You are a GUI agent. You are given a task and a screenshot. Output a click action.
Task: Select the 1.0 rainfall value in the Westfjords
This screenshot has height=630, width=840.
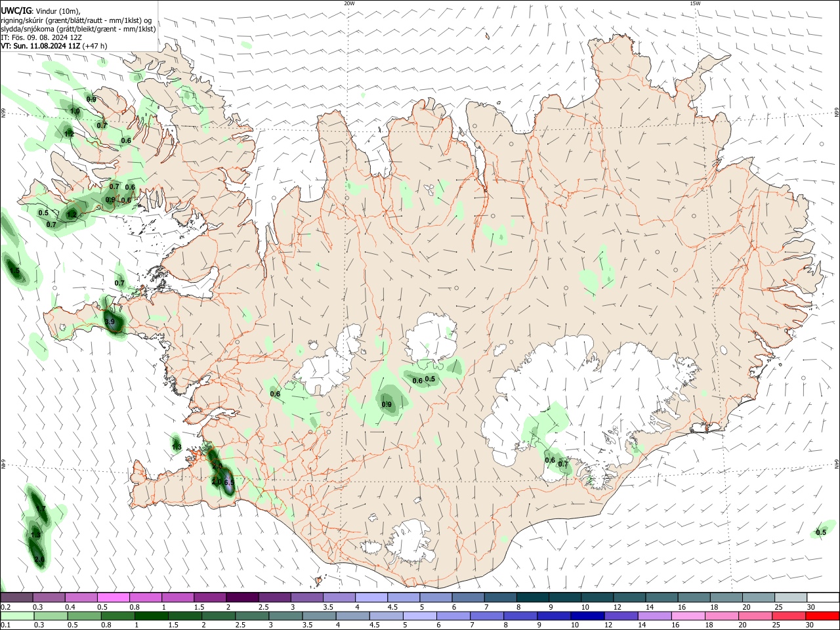point(75,112)
